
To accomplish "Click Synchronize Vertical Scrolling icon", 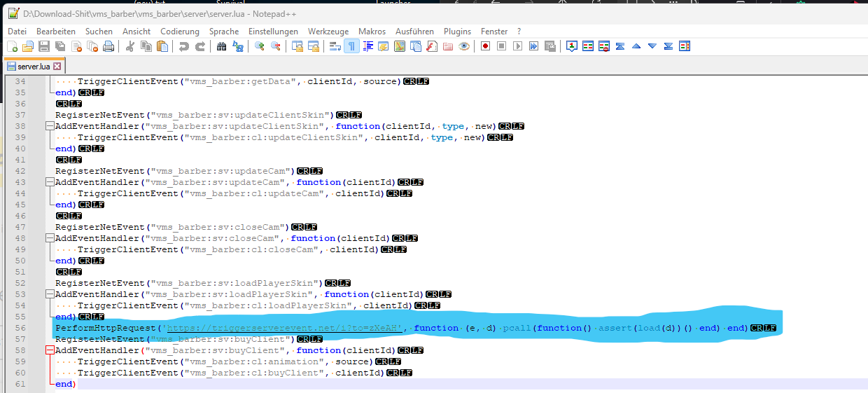I will [297, 46].
